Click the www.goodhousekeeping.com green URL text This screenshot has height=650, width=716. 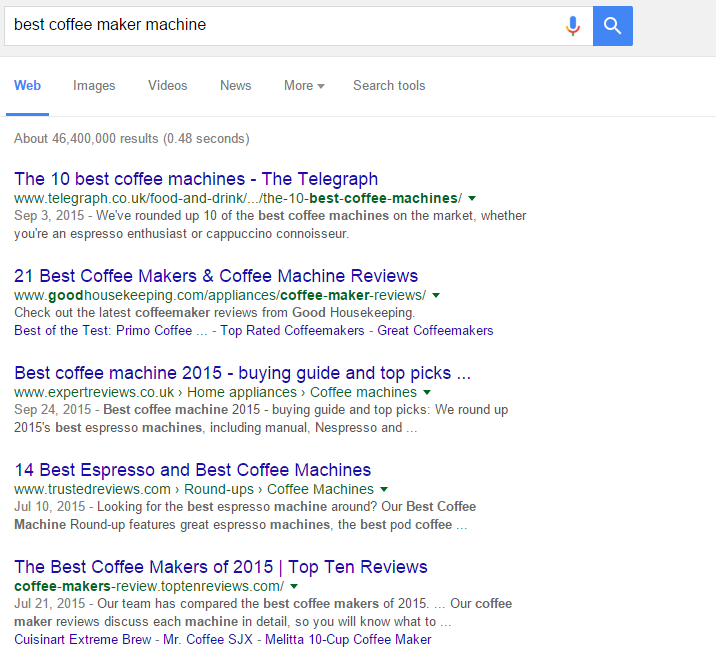tap(220, 295)
